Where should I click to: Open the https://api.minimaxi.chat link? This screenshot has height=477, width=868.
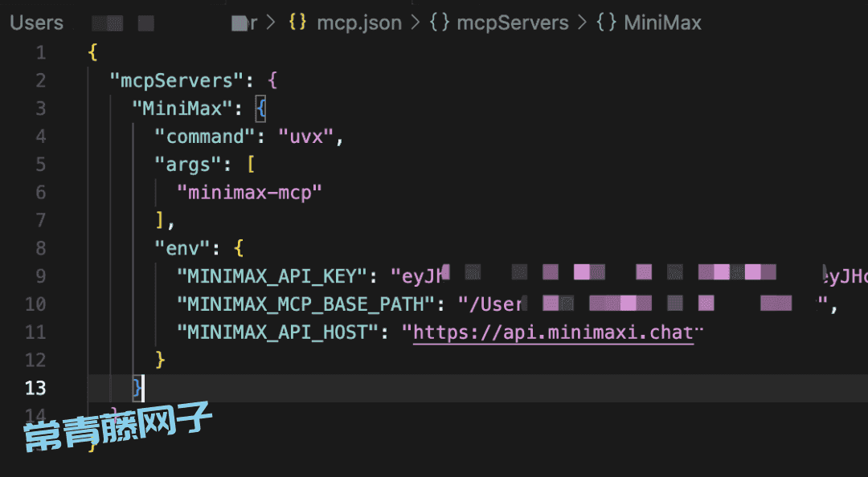point(553,332)
